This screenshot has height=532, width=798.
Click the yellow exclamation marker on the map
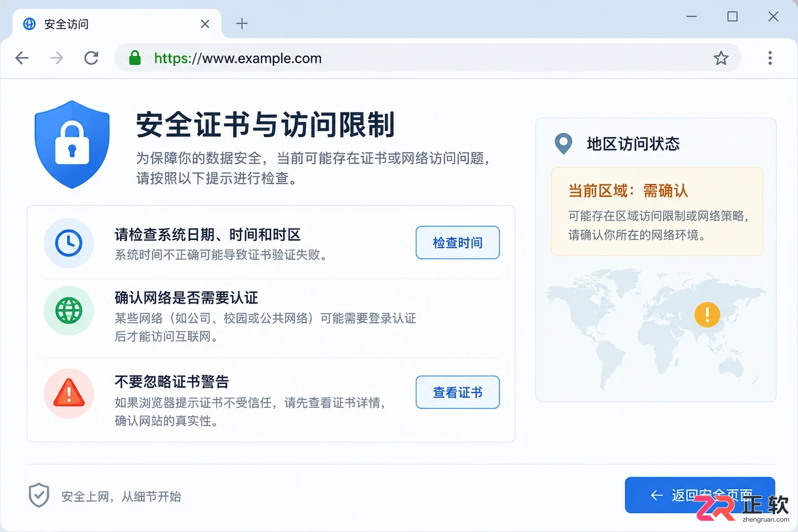[x=707, y=315]
